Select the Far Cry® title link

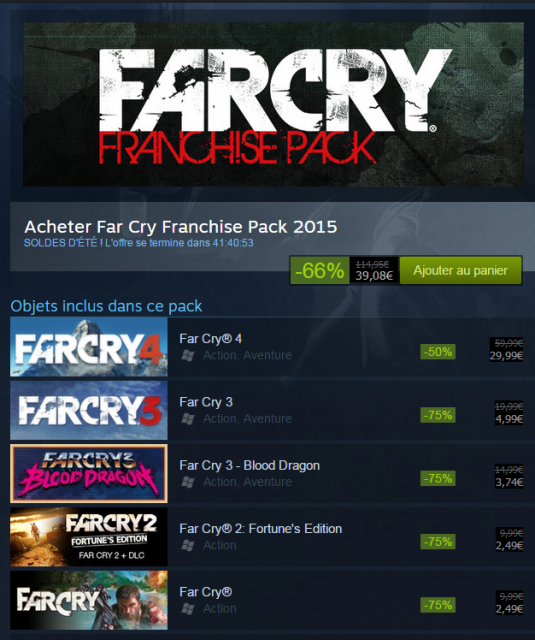point(206,592)
